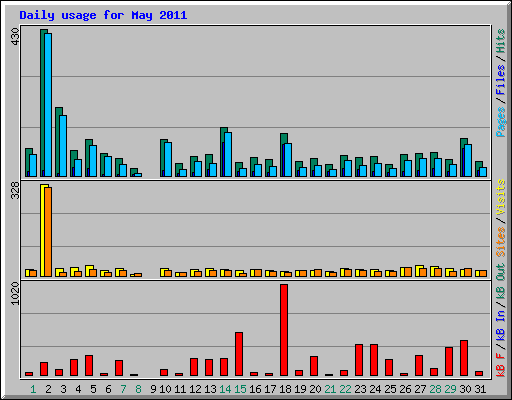The height and width of the screenshot is (400, 512).
Task: Click green day number 15 on the x-axis
Action: pyautogui.click(x=240, y=389)
